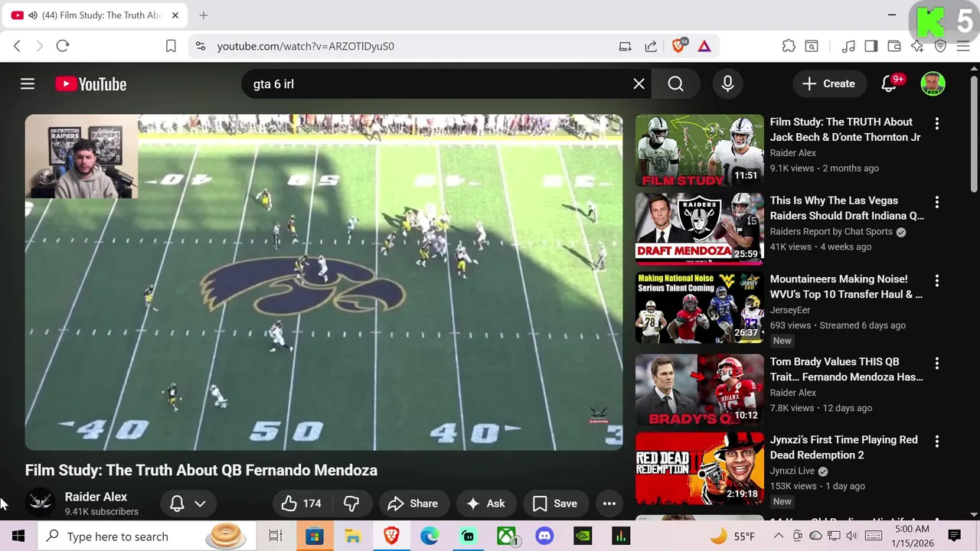Image resolution: width=980 pixels, height=551 pixels.
Task: Go back with the browser back arrow
Action: (17, 46)
